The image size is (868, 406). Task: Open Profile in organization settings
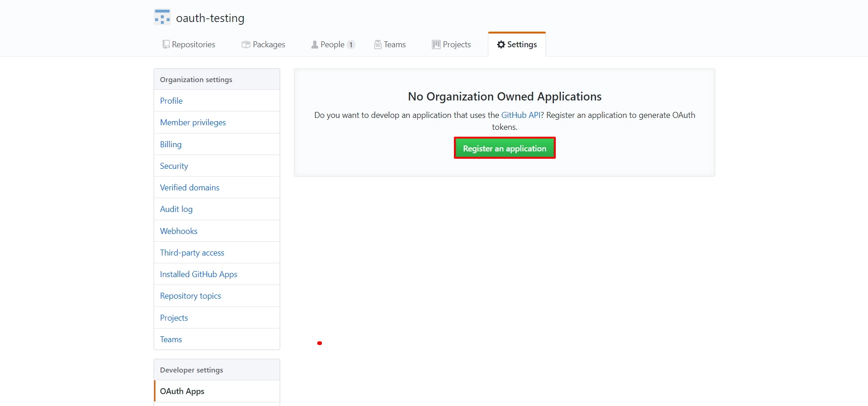pyautogui.click(x=217, y=101)
